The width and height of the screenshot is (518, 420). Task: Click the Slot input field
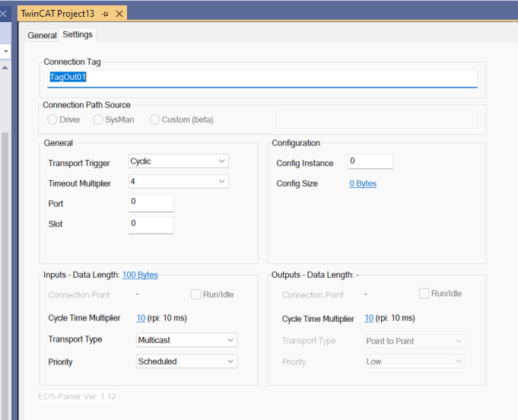tap(151, 224)
